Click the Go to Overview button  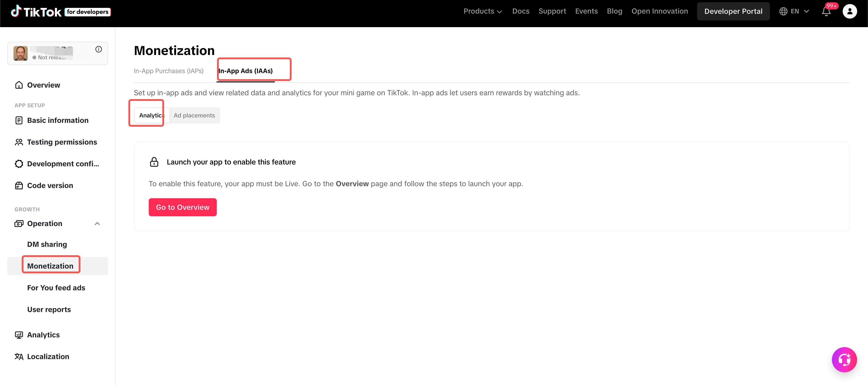pyautogui.click(x=183, y=207)
